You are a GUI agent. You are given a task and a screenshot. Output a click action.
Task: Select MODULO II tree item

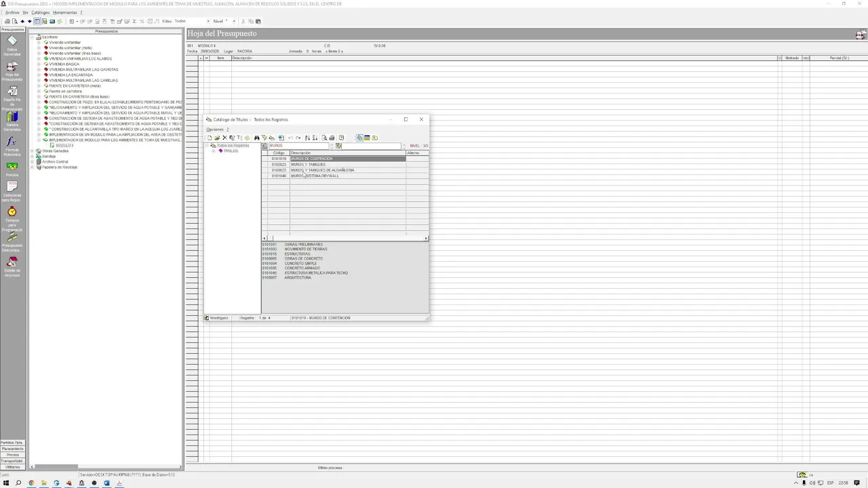click(x=64, y=146)
